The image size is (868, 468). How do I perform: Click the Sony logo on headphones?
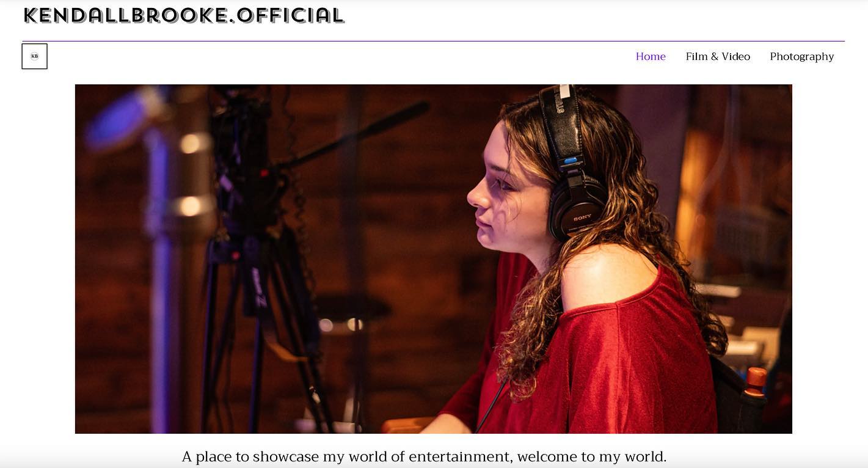tap(582, 218)
